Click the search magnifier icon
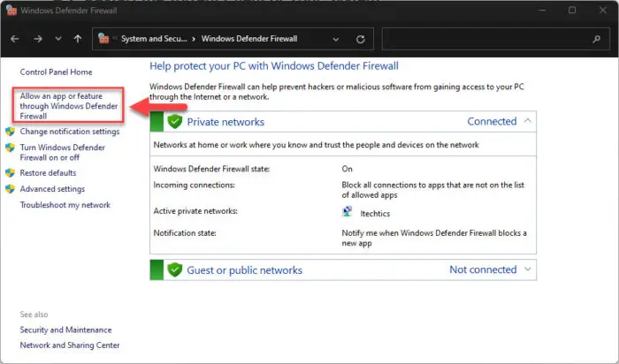 [597, 39]
